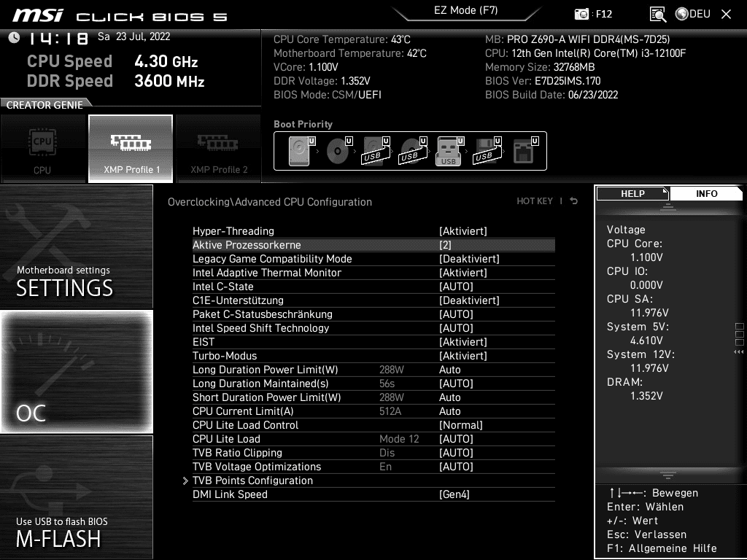Select the first hard disk boot device icon

pyautogui.click(x=301, y=151)
